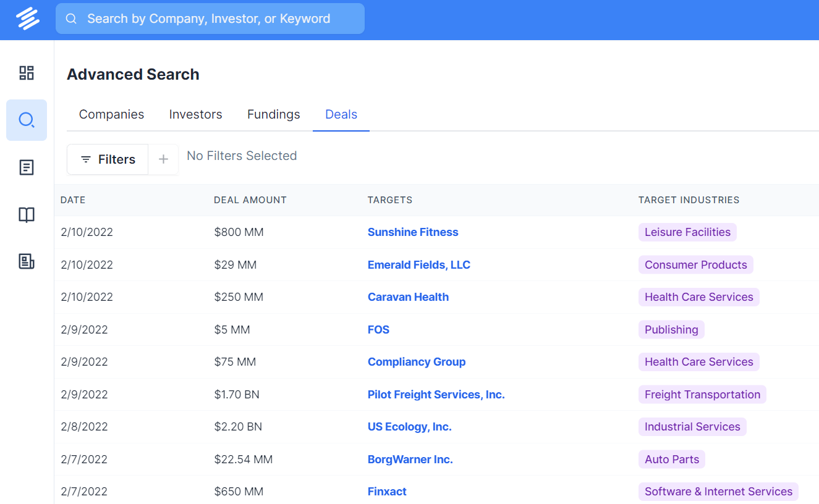Click the Software & Internet Services tag
The image size is (819, 504).
718,492
